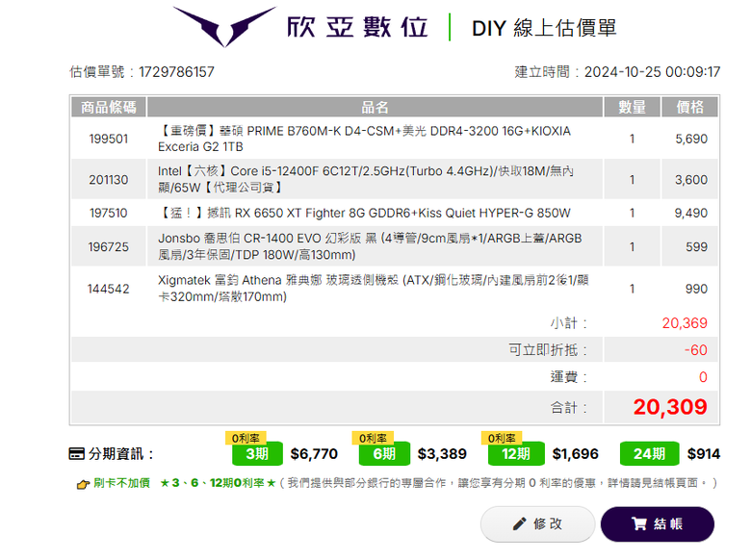
Task: Click the credit card icon beside 分期資訊
Action: (77, 454)
